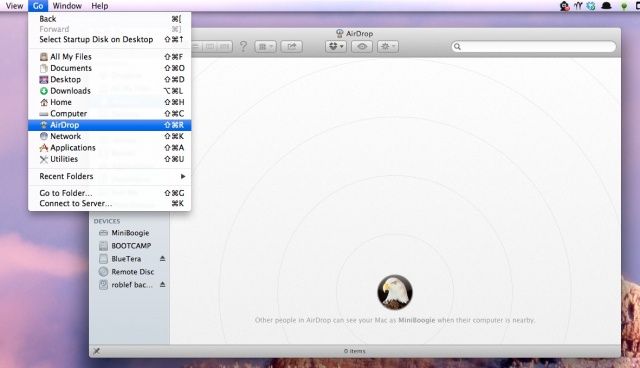The width and height of the screenshot is (640, 368).
Task: Close the Go menu from menu bar
Action: [x=38, y=6]
